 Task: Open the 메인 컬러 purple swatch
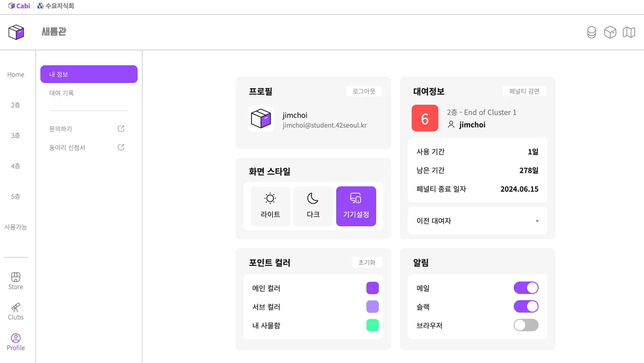372,288
